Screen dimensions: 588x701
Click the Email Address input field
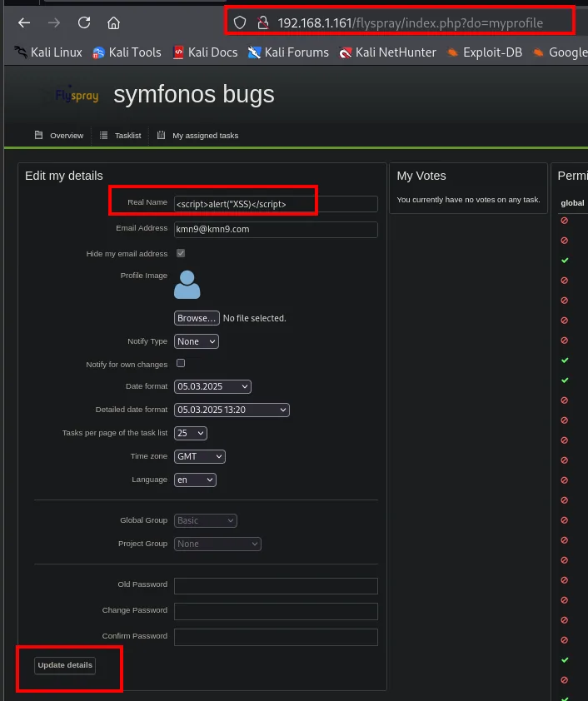276,229
